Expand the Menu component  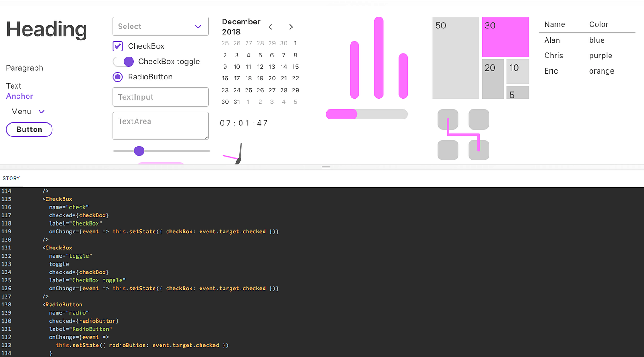click(27, 111)
